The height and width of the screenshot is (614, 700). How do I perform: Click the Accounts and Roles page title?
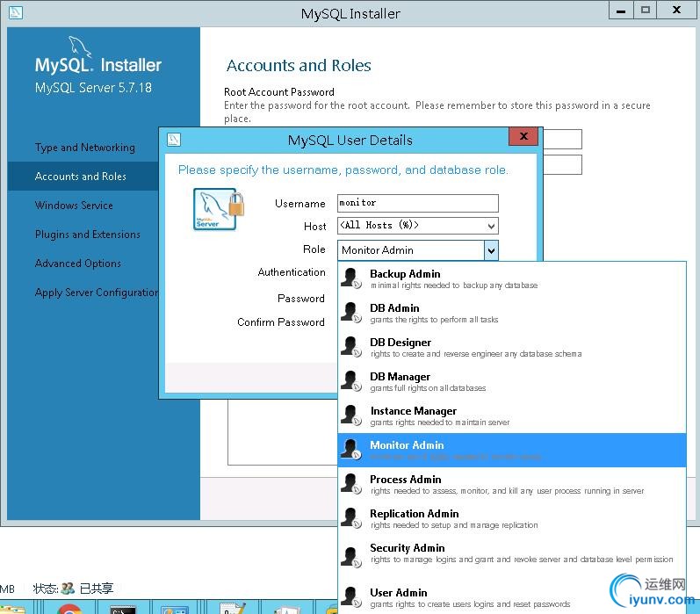(299, 66)
